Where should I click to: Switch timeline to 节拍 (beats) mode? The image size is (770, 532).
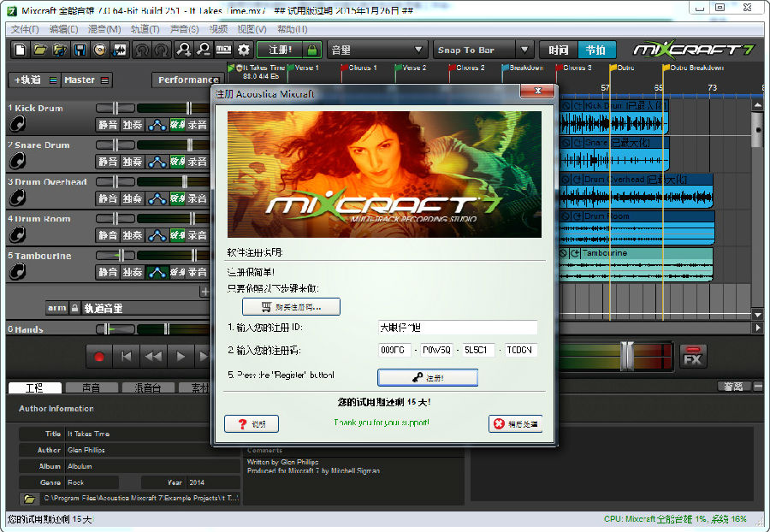click(x=596, y=50)
